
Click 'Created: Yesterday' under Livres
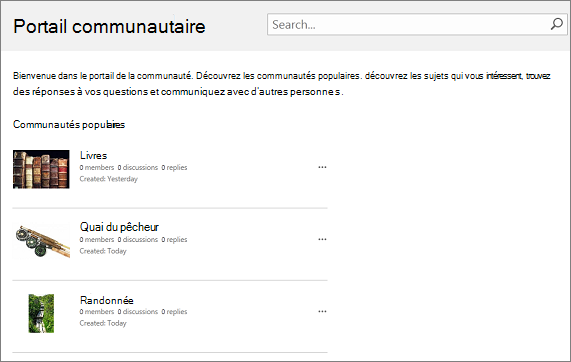[109, 179]
